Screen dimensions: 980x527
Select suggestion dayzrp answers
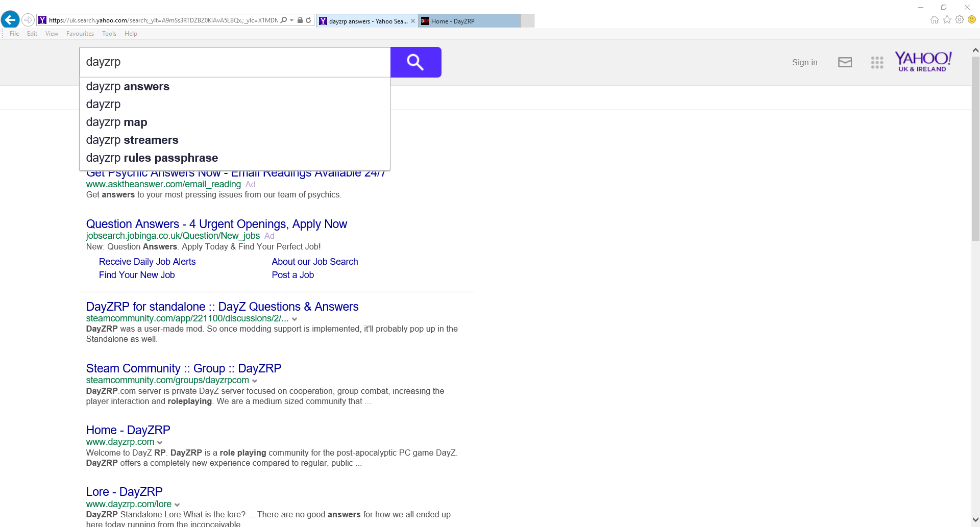(235, 87)
